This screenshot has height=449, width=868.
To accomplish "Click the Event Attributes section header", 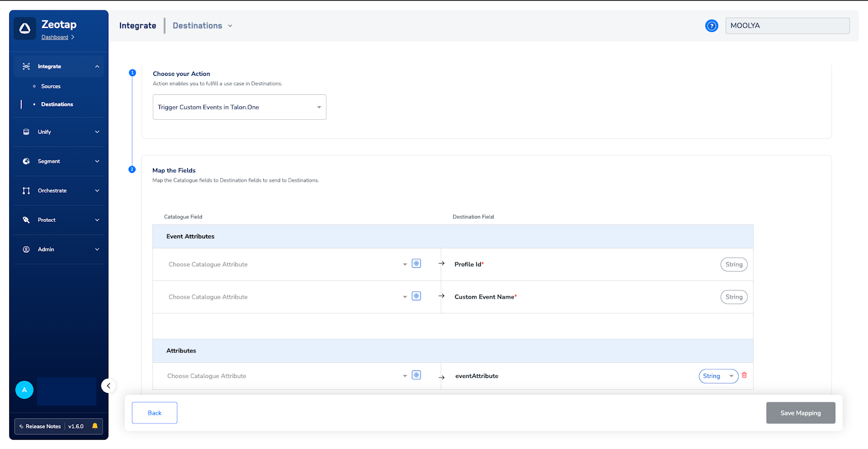I will (453, 236).
